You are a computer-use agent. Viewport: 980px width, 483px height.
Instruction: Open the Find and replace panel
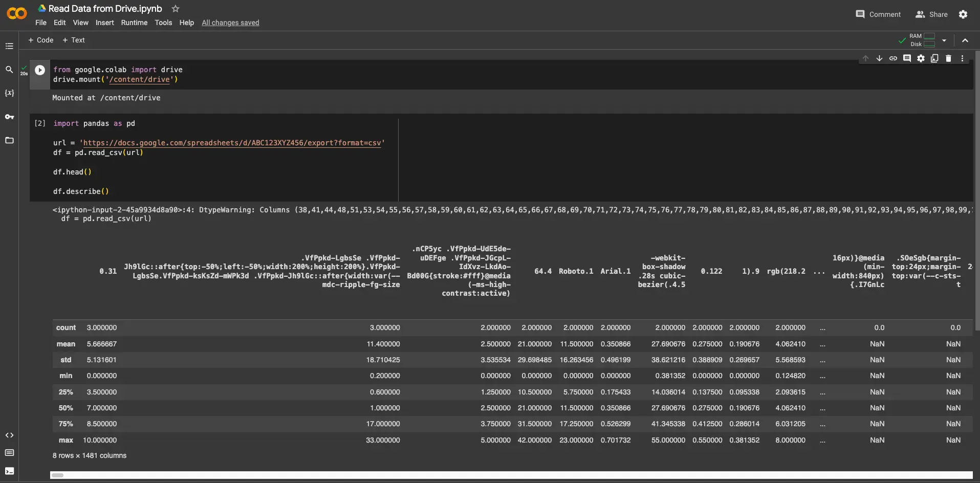[9, 70]
